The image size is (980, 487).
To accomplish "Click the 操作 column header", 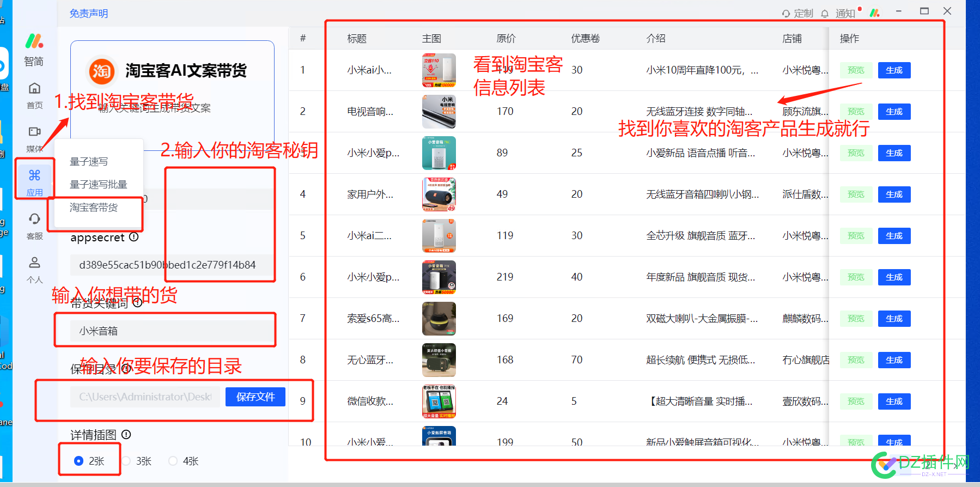I will 849,39.
